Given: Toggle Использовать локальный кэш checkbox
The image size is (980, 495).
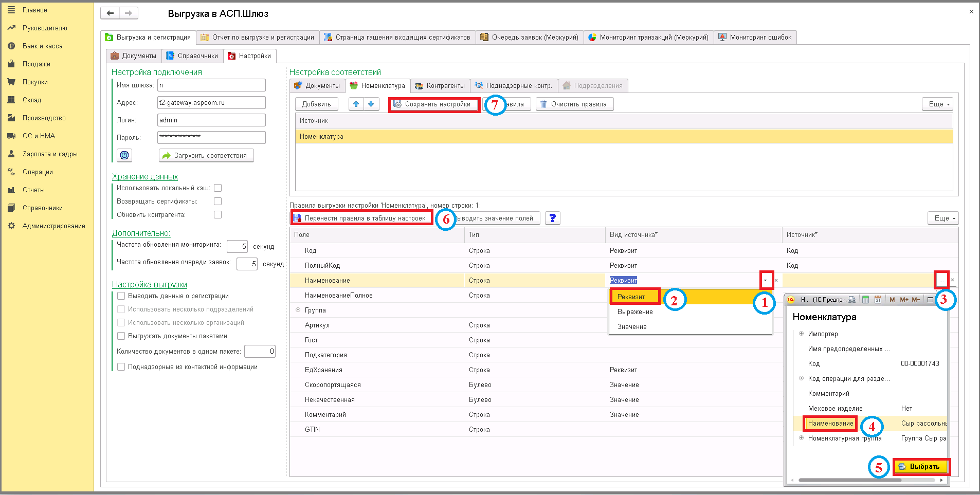Looking at the screenshot, I should click(218, 188).
